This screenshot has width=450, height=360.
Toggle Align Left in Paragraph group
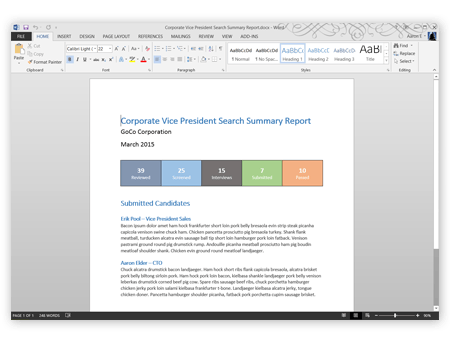(x=157, y=59)
